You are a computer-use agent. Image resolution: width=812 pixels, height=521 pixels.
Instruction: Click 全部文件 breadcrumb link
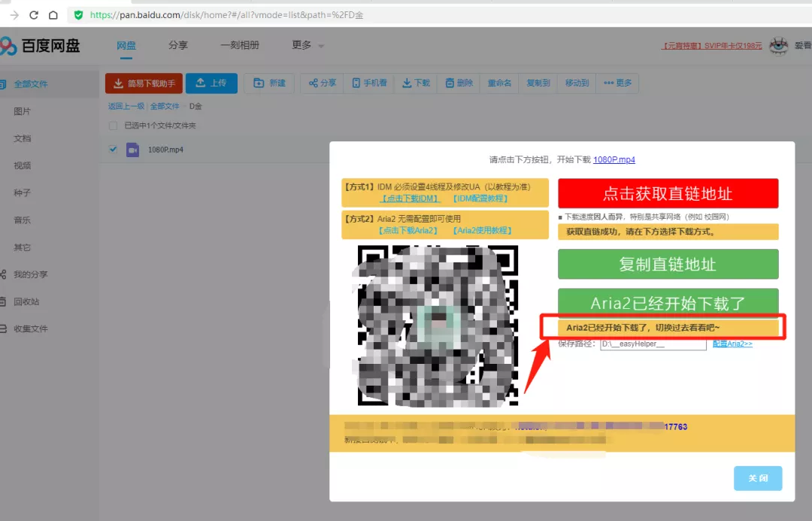[165, 106]
